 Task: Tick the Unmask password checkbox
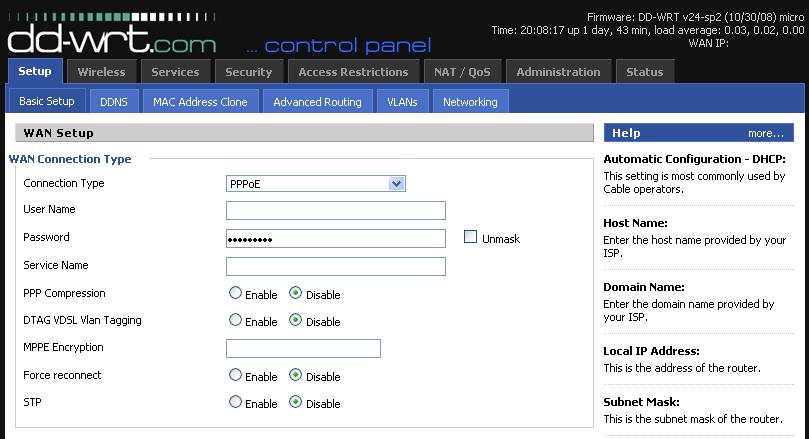(470, 237)
